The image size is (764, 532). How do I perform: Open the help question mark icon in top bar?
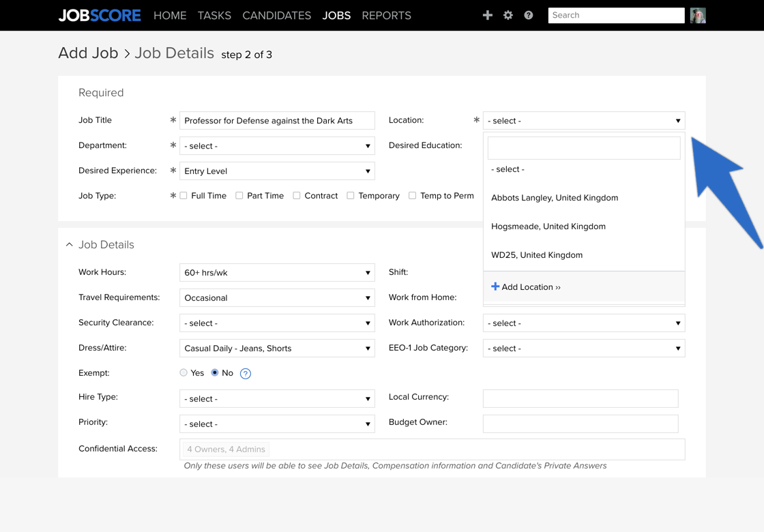pyautogui.click(x=528, y=15)
